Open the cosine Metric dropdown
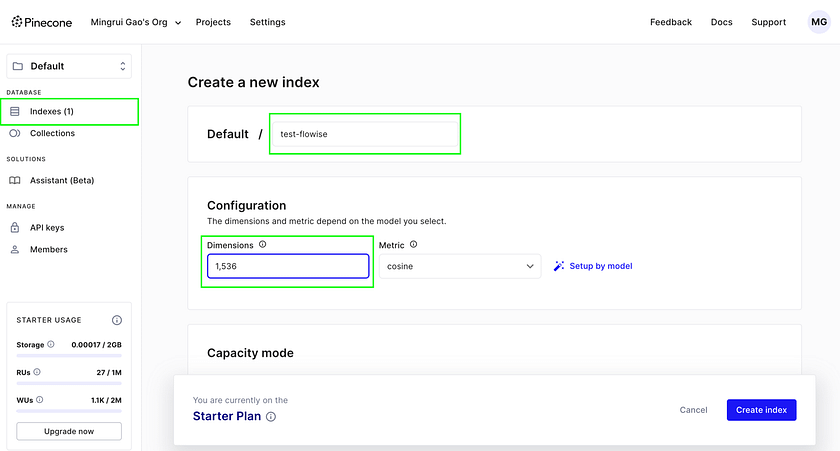 click(x=460, y=266)
